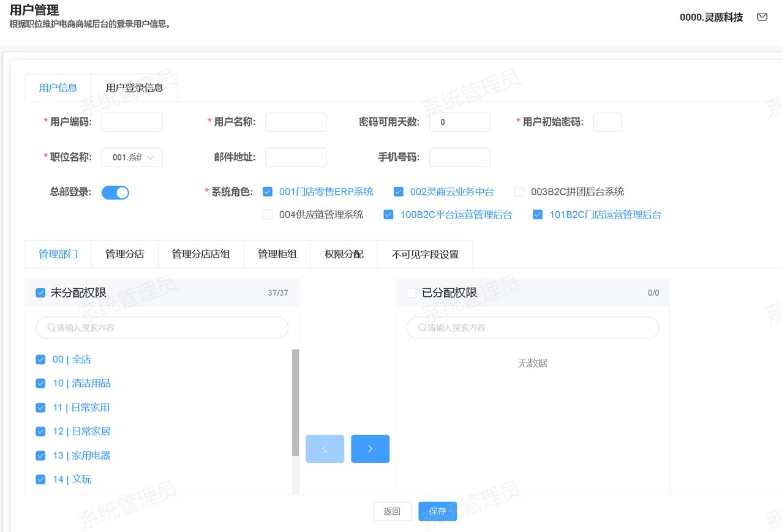Select the 管理柜组 tab

pyautogui.click(x=277, y=254)
